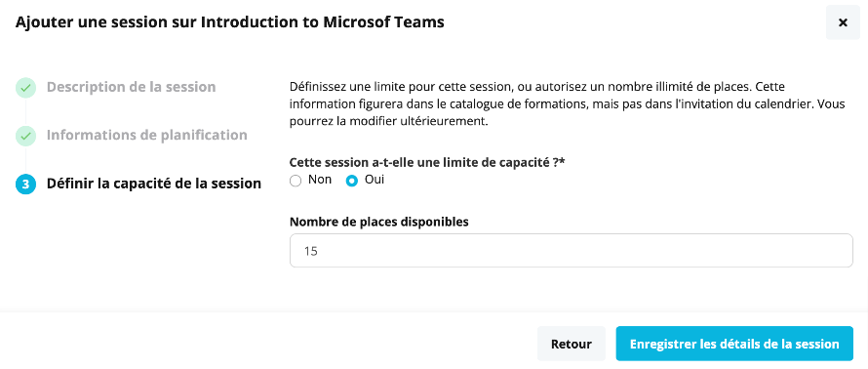
Task: Click the Non option label text
Action: [320, 180]
